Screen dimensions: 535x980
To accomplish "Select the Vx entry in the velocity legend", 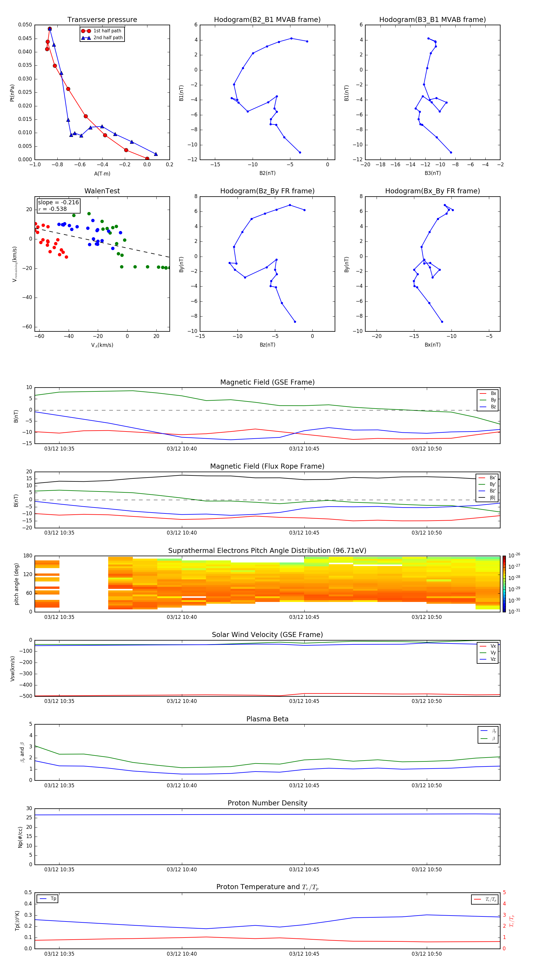I will click(x=488, y=646).
